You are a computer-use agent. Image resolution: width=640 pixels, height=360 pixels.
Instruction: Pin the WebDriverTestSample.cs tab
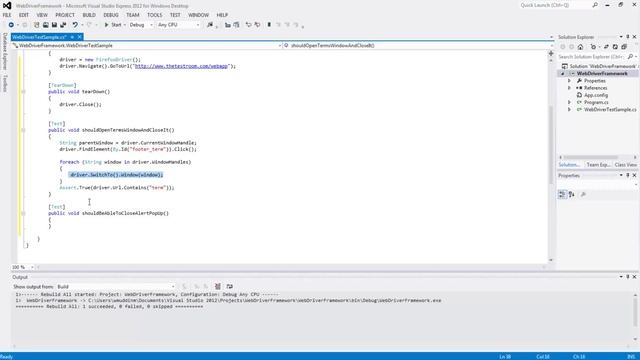(72, 37)
